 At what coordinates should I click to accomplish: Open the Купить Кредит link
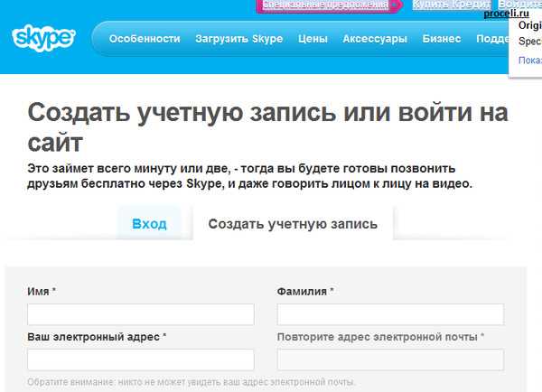451,5
